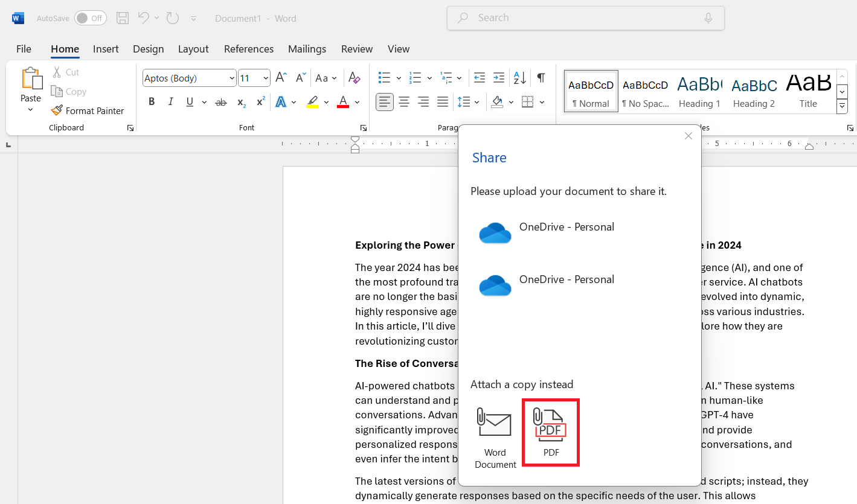Toggle center alignment
The width and height of the screenshot is (857, 504).
pos(404,102)
